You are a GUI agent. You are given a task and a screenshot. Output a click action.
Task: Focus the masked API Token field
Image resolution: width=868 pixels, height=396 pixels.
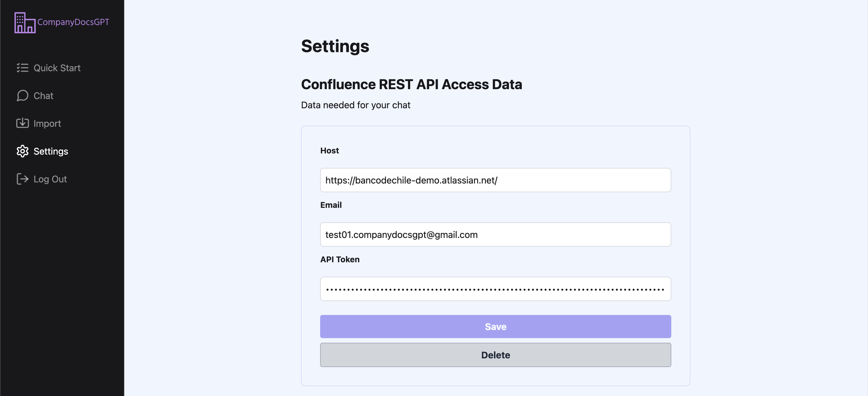tap(495, 289)
